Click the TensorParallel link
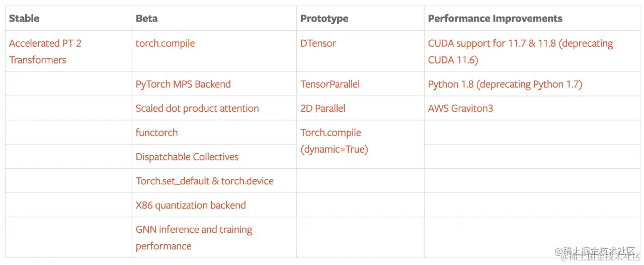Screen dimensions: 644x265 pos(330,84)
